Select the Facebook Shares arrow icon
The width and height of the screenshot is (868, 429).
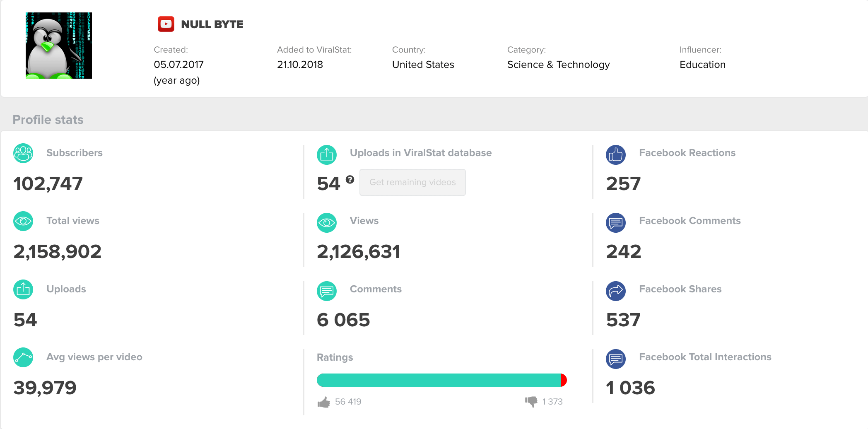click(x=615, y=291)
